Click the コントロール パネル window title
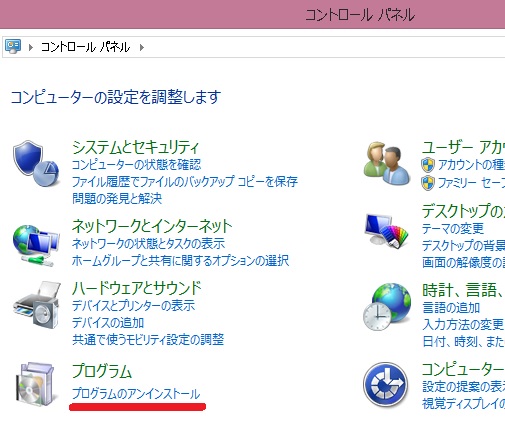Screen dimensions: 505x445 (x=360, y=15)
